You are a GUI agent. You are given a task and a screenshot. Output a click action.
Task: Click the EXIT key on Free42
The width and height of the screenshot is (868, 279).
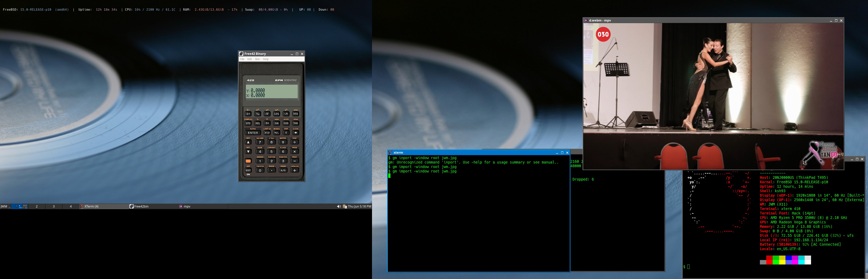(248, 170)
